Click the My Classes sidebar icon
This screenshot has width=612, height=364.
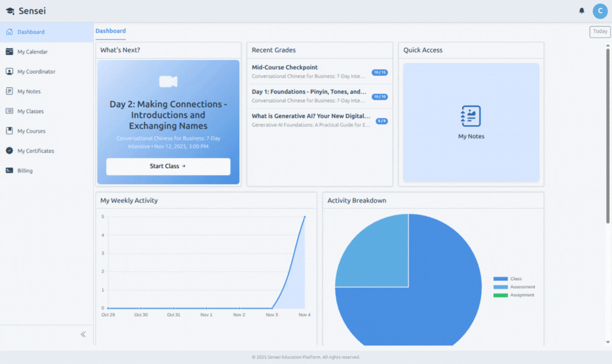pos(10,111)
